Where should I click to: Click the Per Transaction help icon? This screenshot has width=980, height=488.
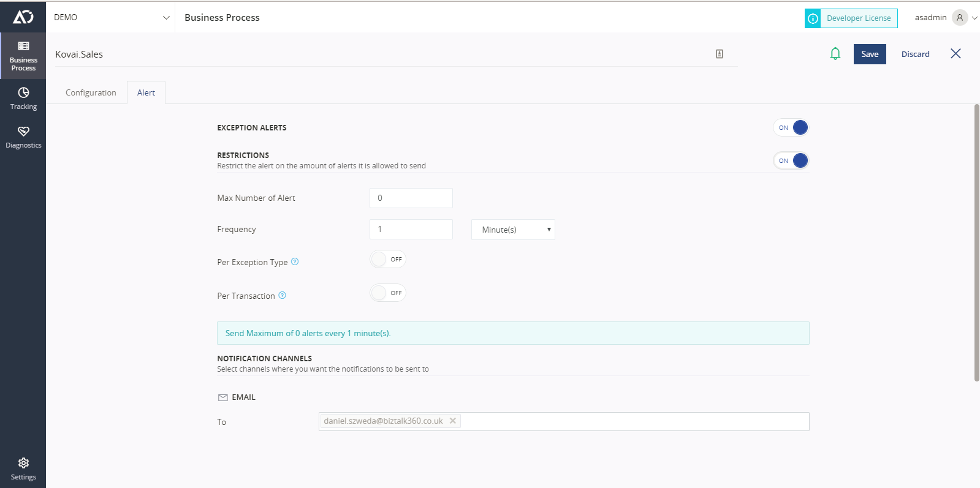tap(283, 295)
